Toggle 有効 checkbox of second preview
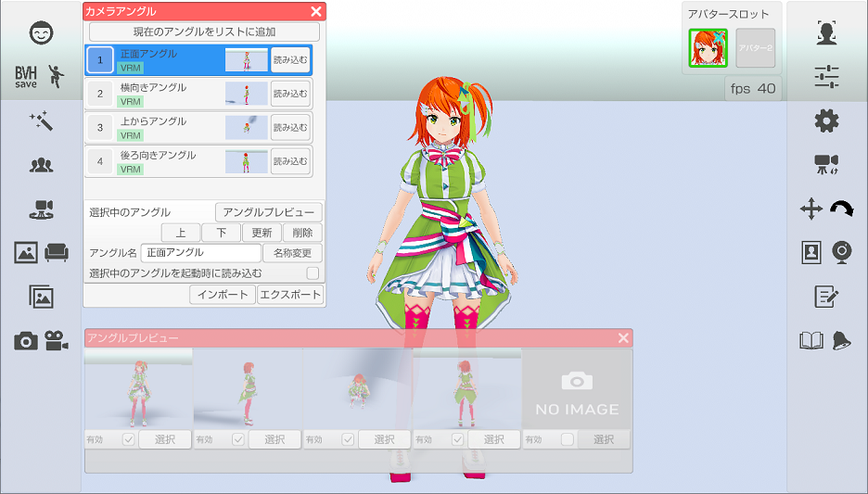This screenshot has width=868, height=494. pyautogui.click(x=238, y=439)
